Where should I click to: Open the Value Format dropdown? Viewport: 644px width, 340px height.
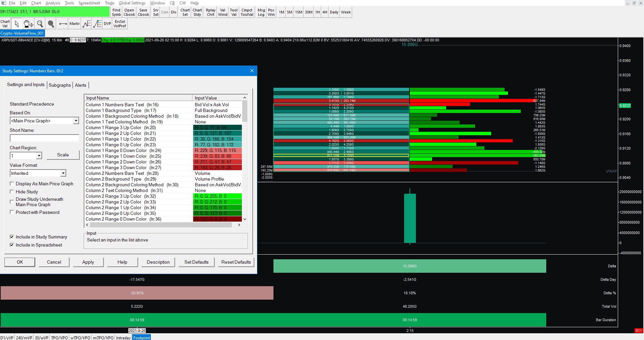63,173
